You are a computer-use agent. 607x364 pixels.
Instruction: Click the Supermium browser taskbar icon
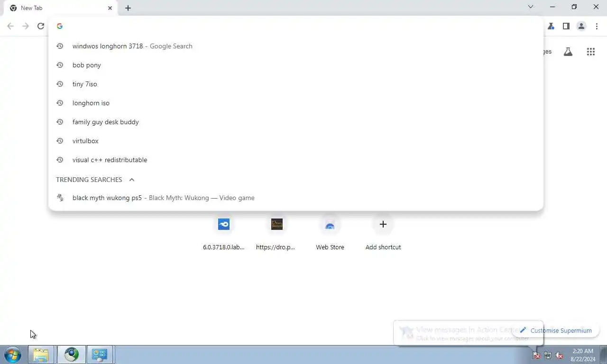point(72,355)
